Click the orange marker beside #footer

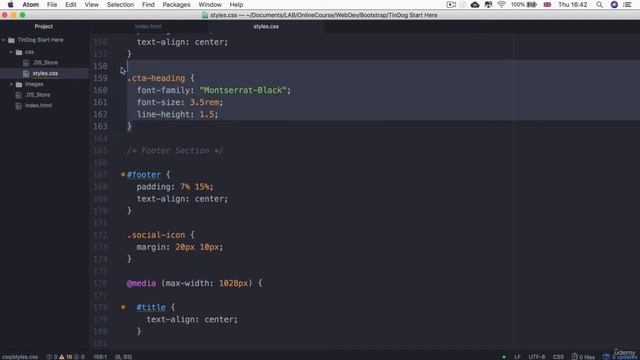(123, 174)
